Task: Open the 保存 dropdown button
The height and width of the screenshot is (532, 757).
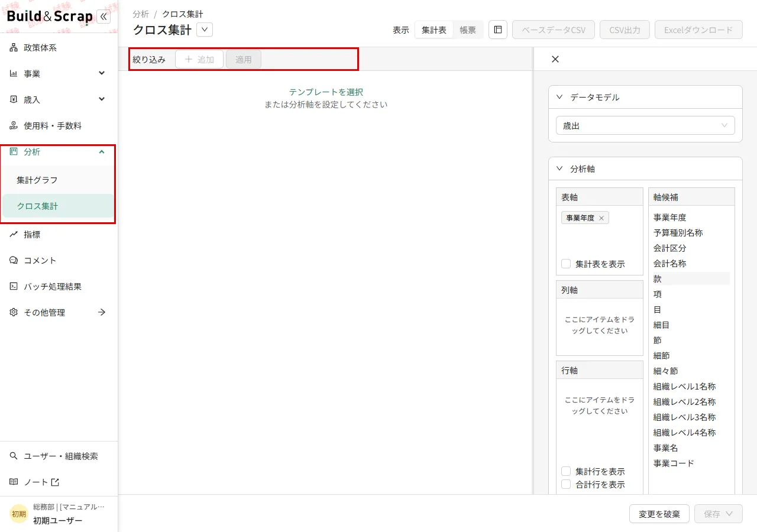Action: (x=719, y=514)
